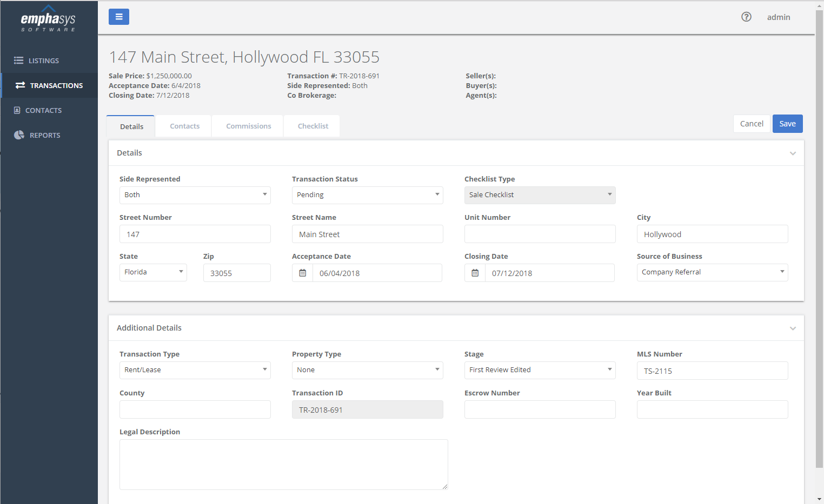Open the sidebar hamburger menu
This screenshot has height=504, width=824.
[x=119, y=17]
